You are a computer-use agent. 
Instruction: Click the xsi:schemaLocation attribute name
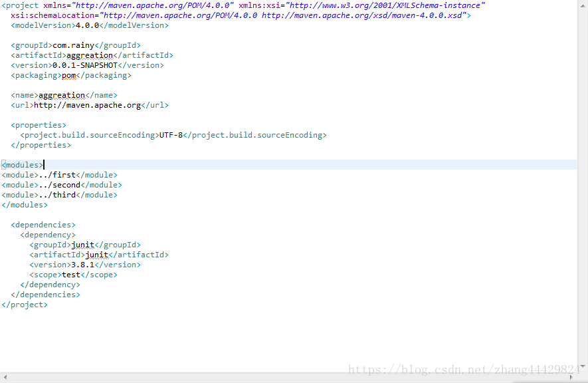(x=52, y=15)
